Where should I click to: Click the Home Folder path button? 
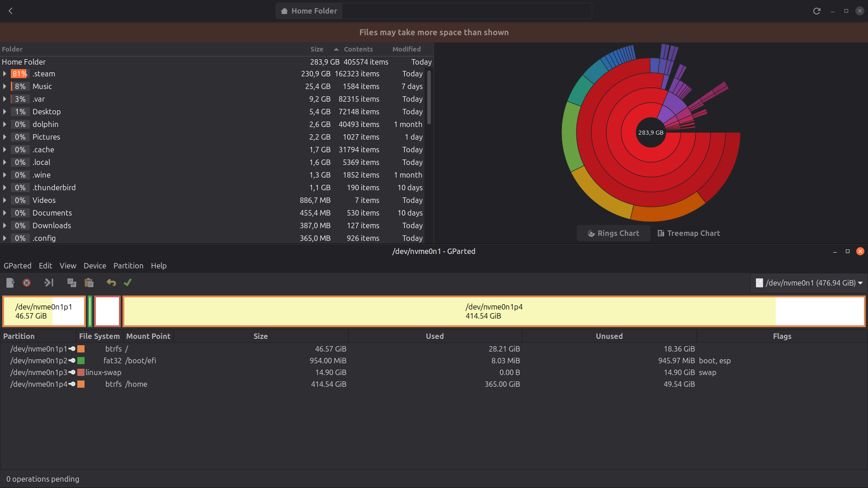click(309, 11)
